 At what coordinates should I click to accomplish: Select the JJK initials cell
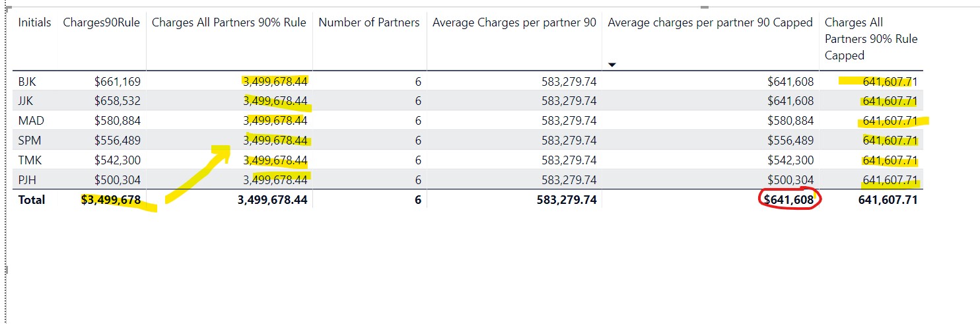click(26, 101)
